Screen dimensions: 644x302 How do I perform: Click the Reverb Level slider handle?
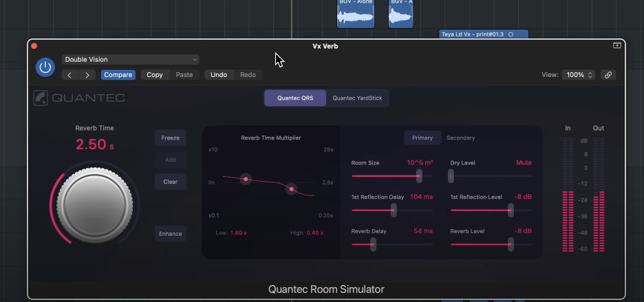pyautogui.click(x=511, y=244)
